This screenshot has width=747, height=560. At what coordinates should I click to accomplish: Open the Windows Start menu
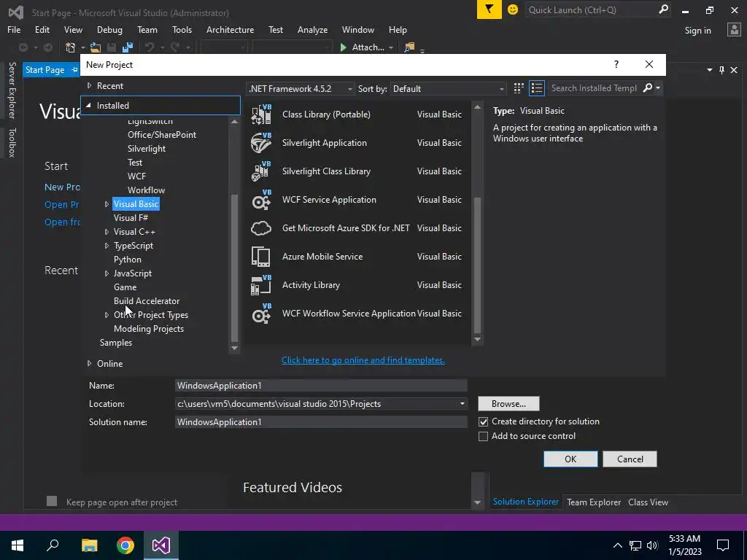coord(18,545)
